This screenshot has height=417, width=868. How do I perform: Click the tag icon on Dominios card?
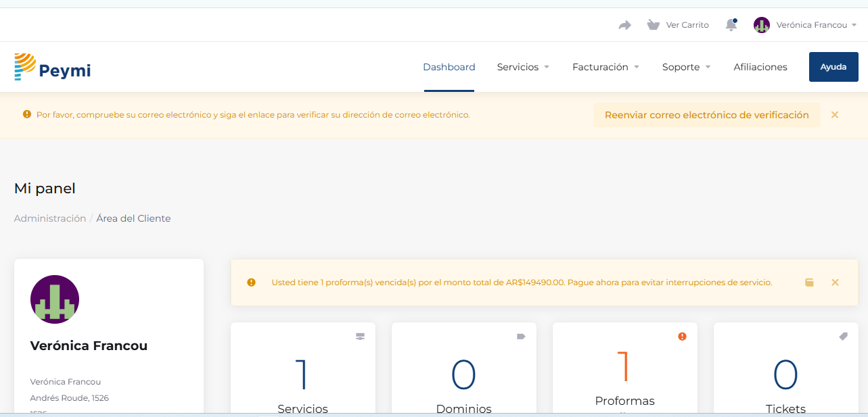tap(521, 337)
